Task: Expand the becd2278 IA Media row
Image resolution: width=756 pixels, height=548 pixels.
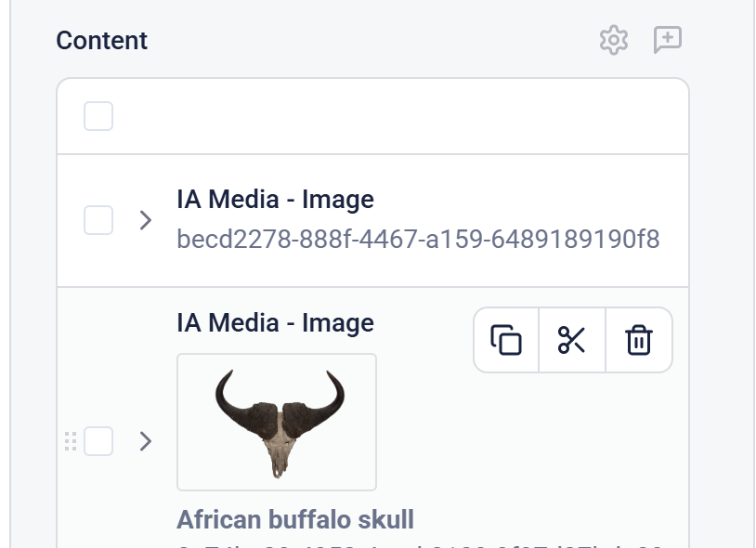Action: tap(145, 221)
